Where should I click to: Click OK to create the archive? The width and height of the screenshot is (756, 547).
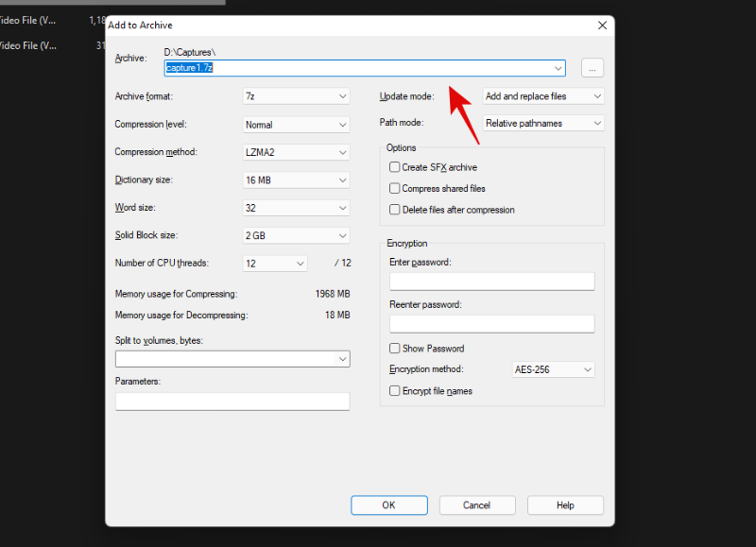[388, 505]
